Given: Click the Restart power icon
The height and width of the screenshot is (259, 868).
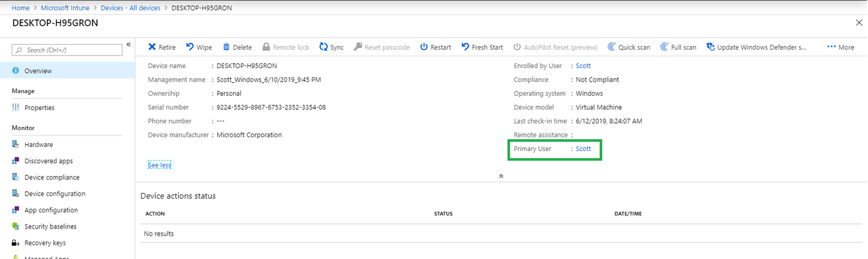Looking at the screenshot, I should pyautogui.click(x=424, y=47).
